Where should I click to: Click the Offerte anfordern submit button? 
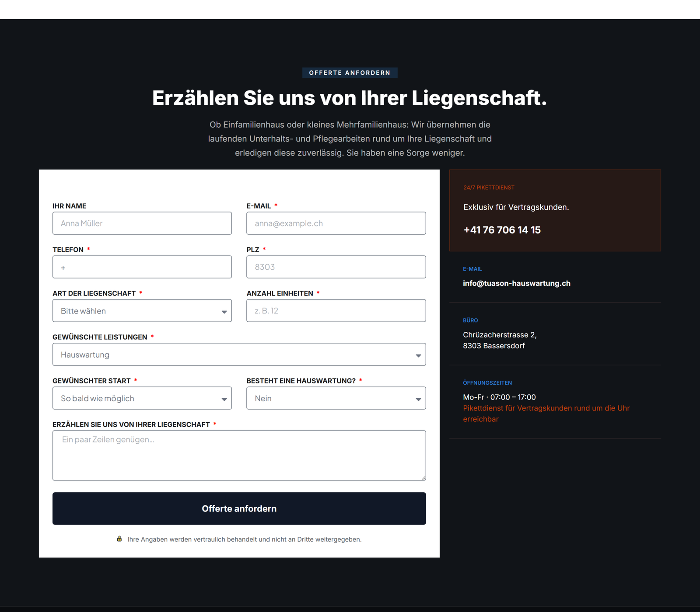click(x=239, y=509)
